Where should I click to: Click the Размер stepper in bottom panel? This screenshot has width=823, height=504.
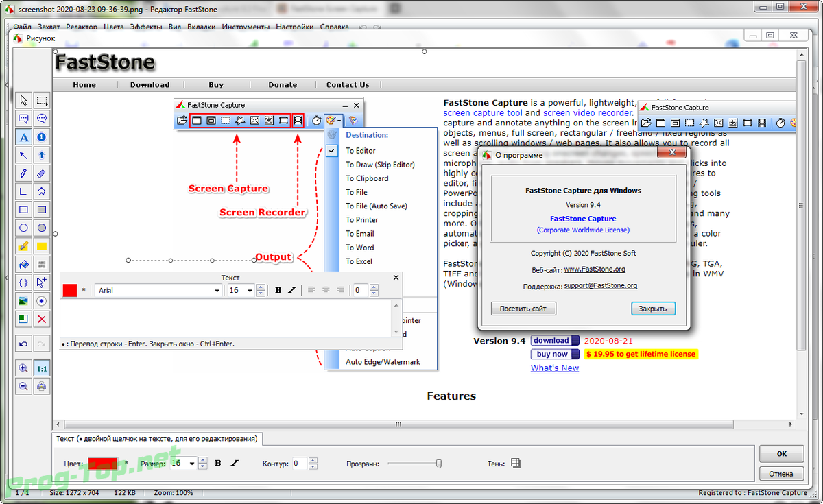202,464
